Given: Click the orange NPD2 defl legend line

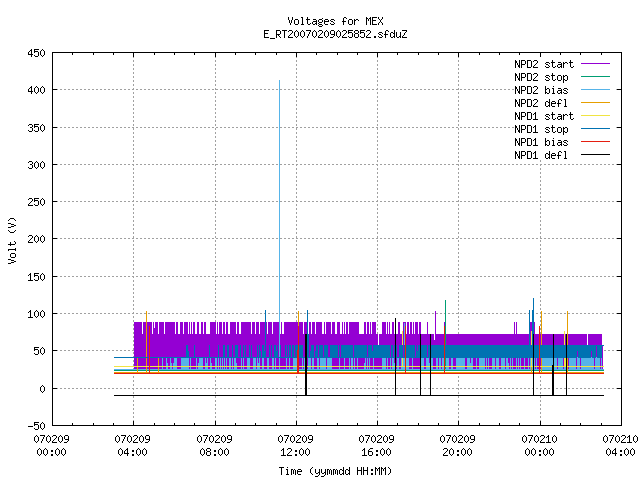Looking at the screenshot, I should click(x=596, y=103).
